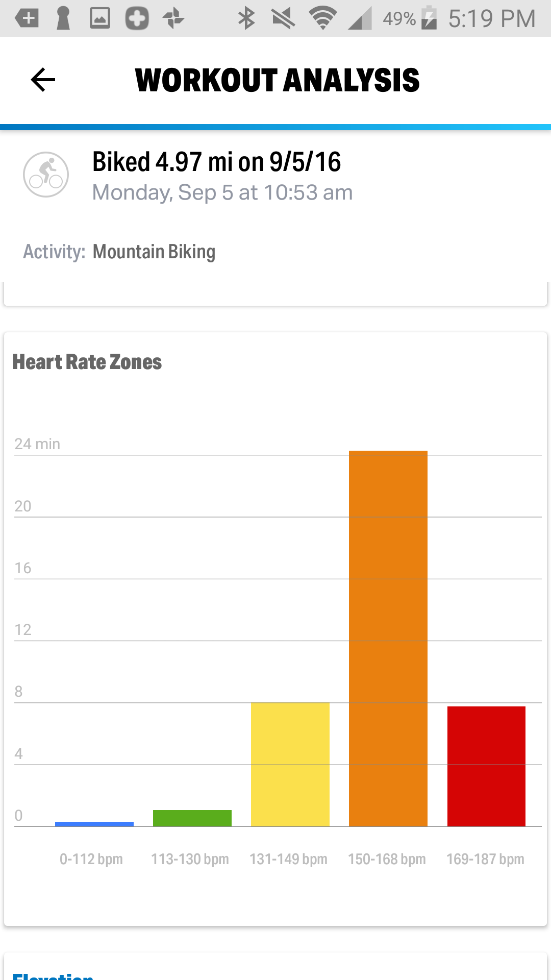
Task: Tap the yellow 131-149 bpm bar
Action: pyautogui.click(x=290, y=764)
